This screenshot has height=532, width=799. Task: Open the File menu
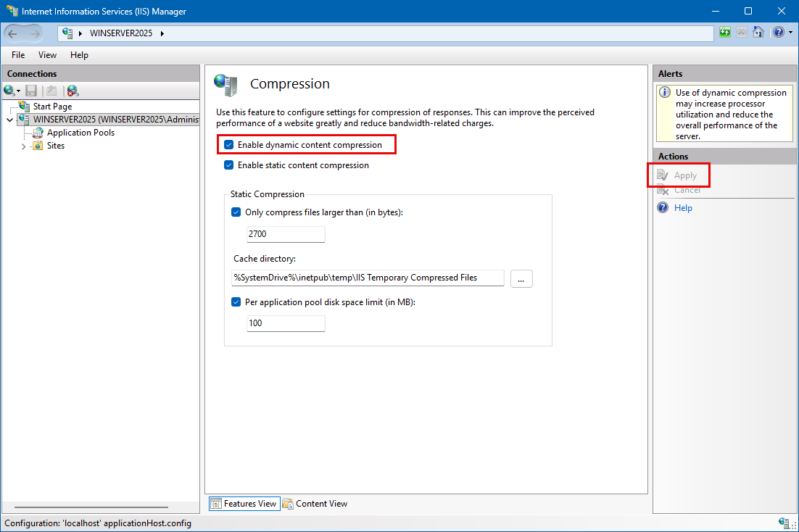tap(18, 55)
